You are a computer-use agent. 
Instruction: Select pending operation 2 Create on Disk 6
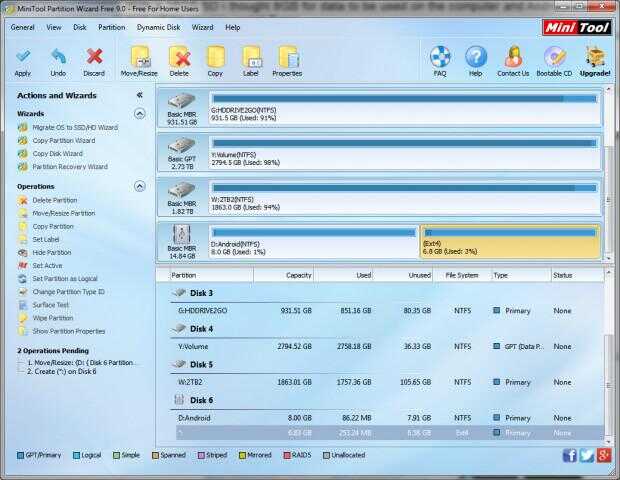[x=62, y=372]
